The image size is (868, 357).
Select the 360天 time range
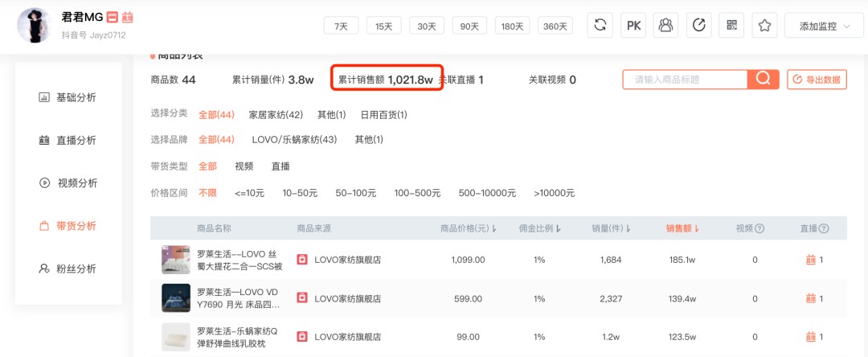[x=555, y=26]
